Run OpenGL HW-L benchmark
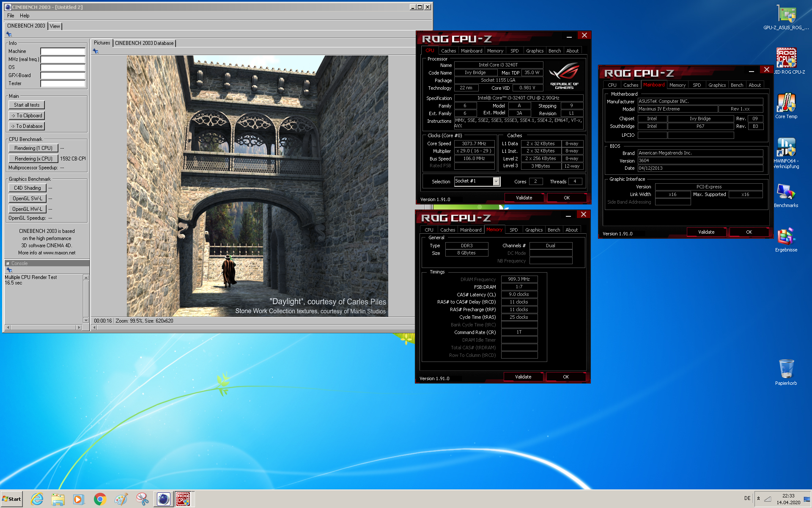The height and width of the screenshot is (508, 812). coord(27,209)
